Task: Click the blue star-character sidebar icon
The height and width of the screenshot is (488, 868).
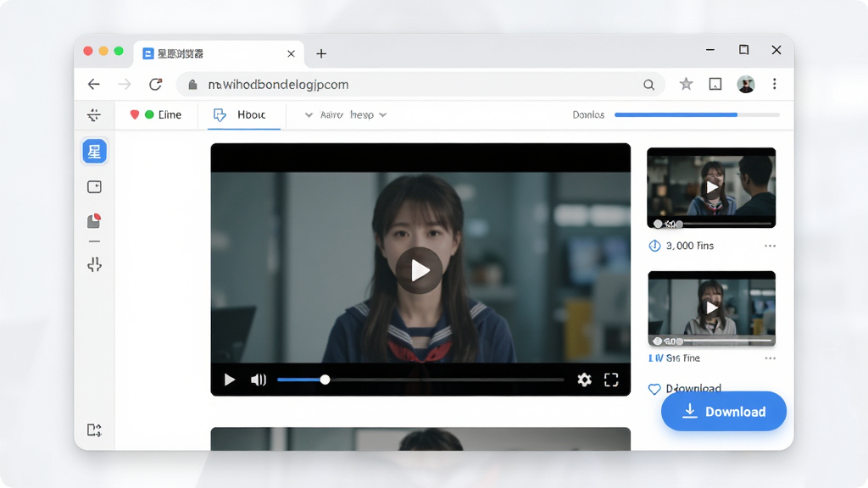Action: click(x=95, y=152)
